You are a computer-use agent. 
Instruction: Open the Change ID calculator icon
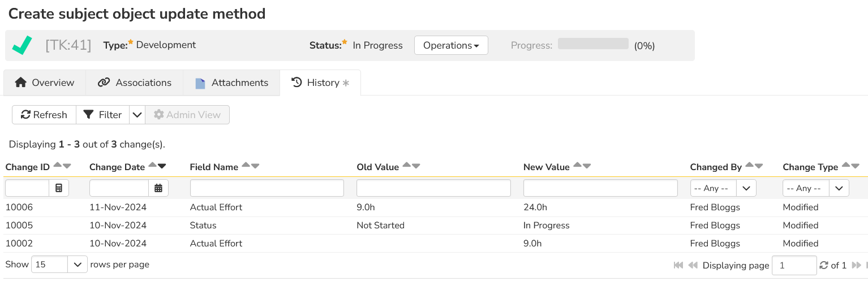[x=59, y=188]
